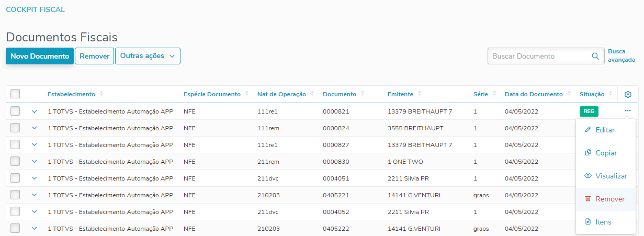Open the table column settings gear
The image size is (644, 236).
[x=628, y=94]
